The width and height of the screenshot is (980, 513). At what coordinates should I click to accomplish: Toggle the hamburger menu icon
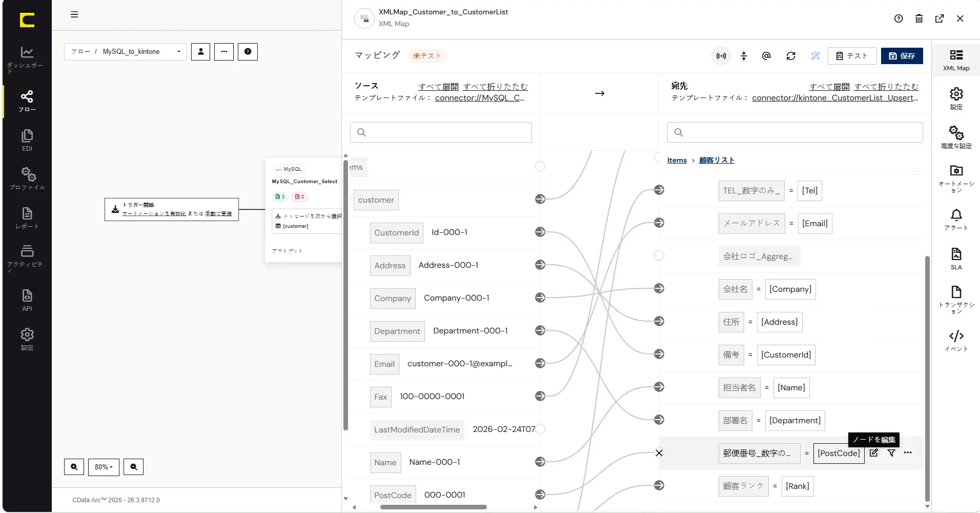tap(74, 14)
